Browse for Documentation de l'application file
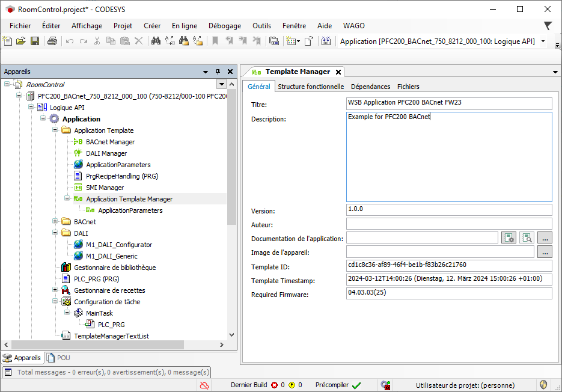Screen dimensions: 562x392 (x=545, y=237)
